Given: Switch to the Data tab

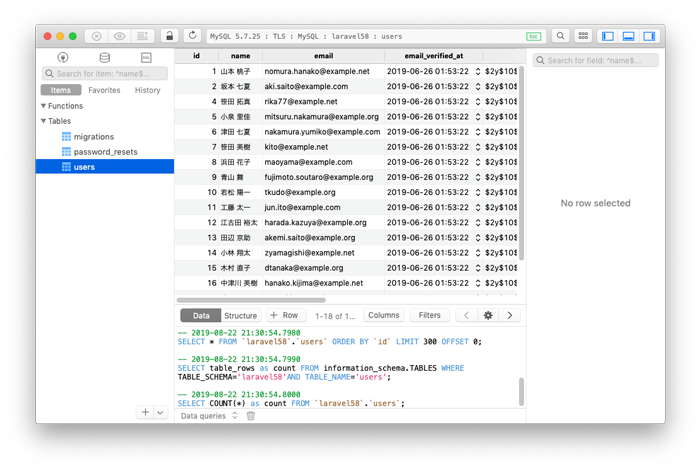Looking at the screenshot, I should (201, 316).
